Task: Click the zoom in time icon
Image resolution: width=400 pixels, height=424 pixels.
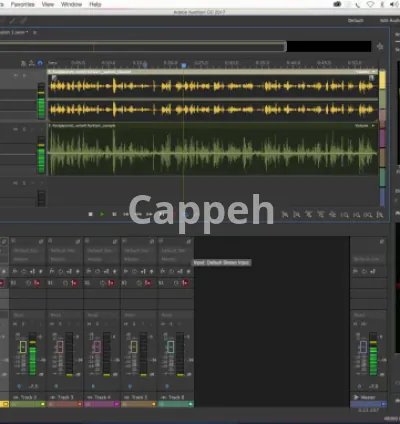Action: pyautogui.click(x=309, y=215)
